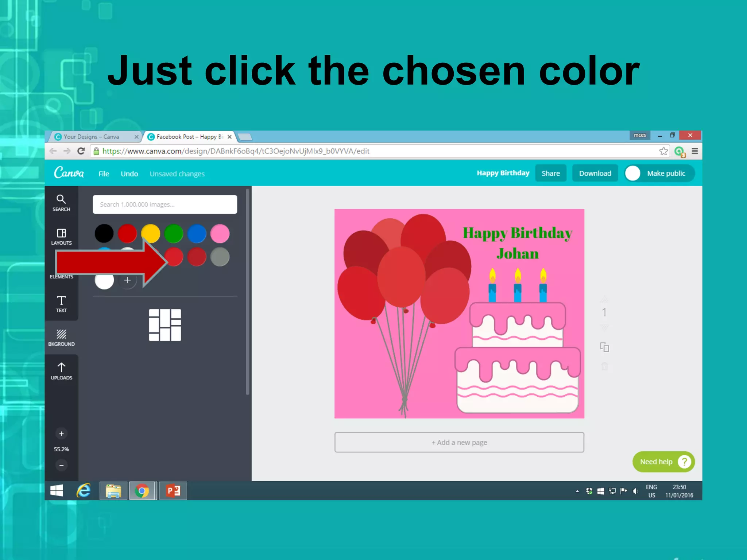Image resolution: width=747 pixels, height=560 pixels.
Task: Open the File menu
Action: pyautogui.click(x=104, y=174)
